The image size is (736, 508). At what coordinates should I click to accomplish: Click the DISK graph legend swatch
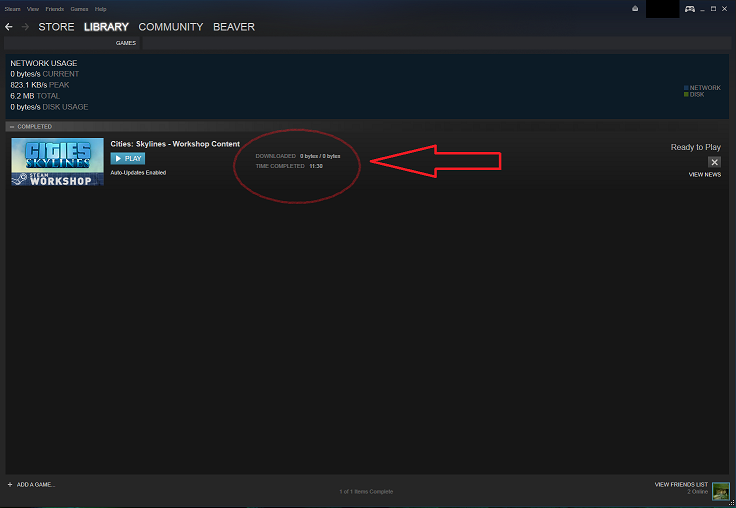(686, 94)
